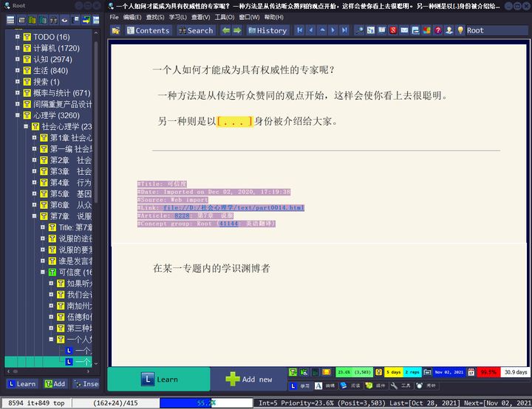This screenshot has width=532, height=409.
Task: Expand the 概率与统计 (671) tree node
Action: (17, 92)
